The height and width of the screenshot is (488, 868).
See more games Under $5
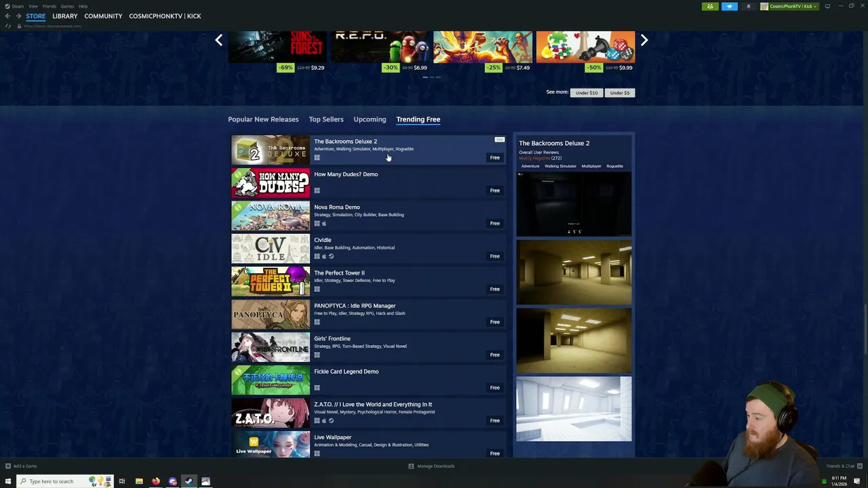point(619,92)
